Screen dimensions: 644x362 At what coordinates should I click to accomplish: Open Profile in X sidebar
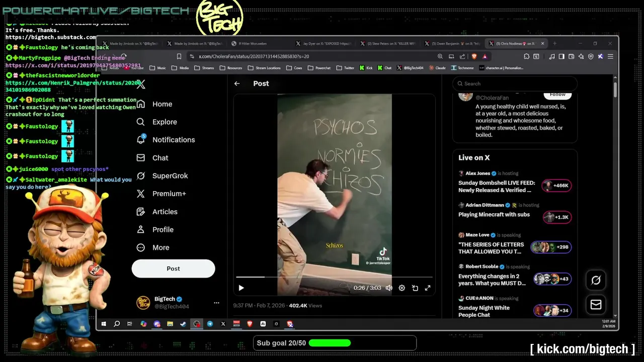155,230
